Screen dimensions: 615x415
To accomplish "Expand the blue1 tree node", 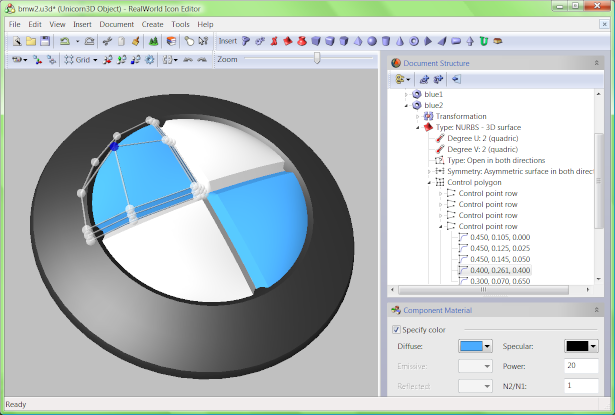I will (x=406, y=93).
